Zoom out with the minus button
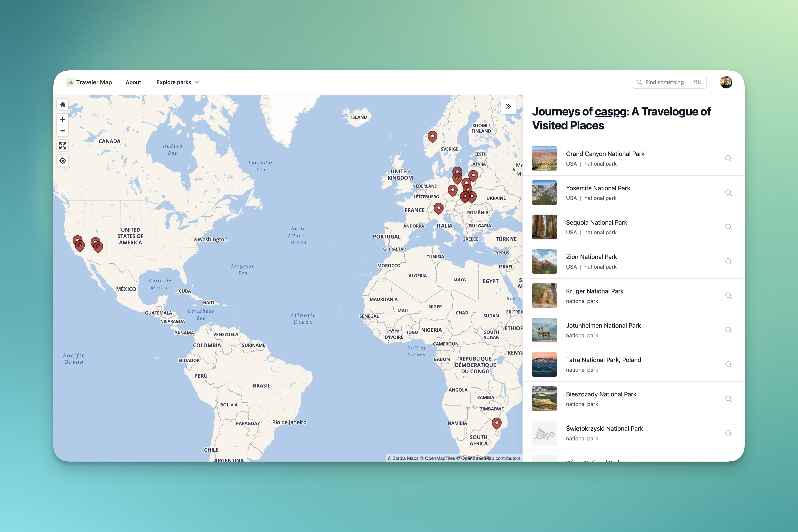The height and width of the screenshot is (532, 798). (x=63, y=131)
